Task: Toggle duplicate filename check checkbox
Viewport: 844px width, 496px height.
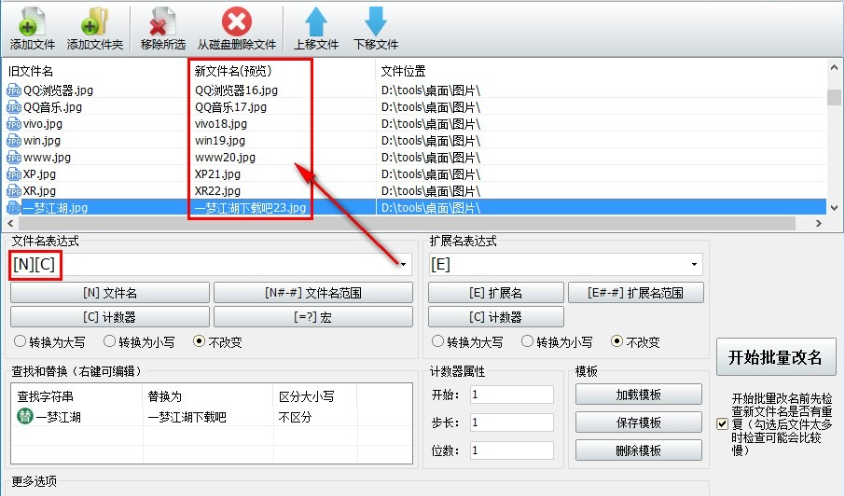Action: click(722, 424)
